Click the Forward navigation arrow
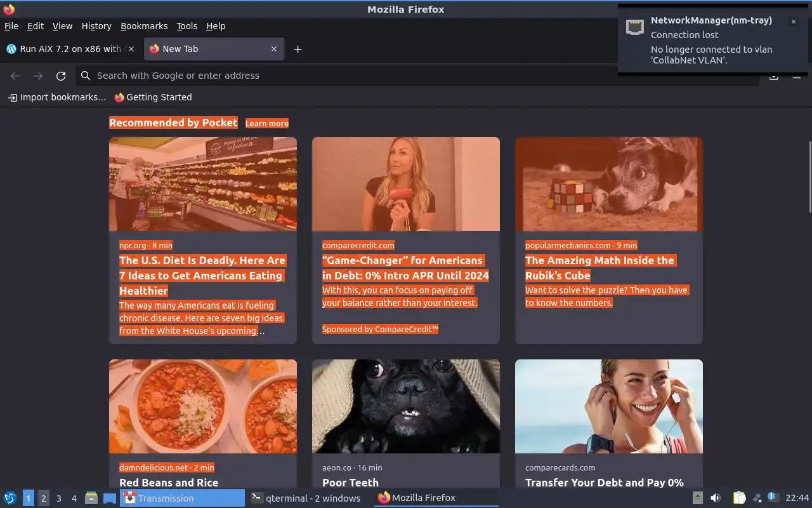The width and height of the screenshot is (812, 508). click(x=38, y=76)
